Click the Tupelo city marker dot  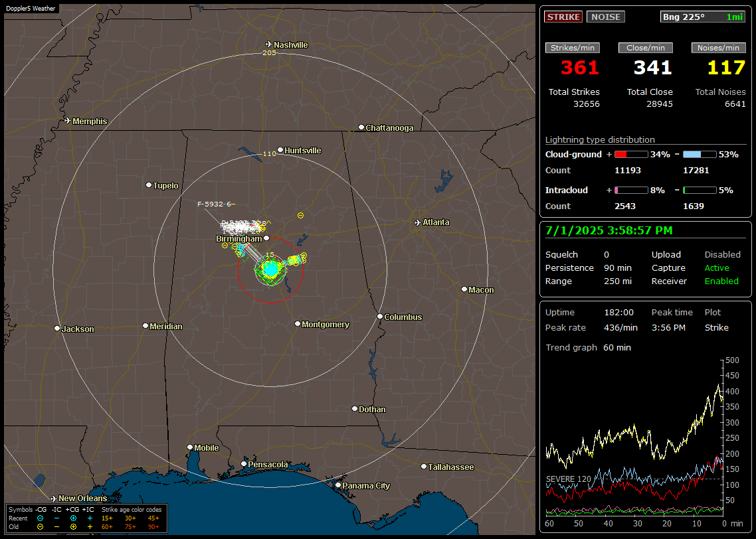[149, 185]
